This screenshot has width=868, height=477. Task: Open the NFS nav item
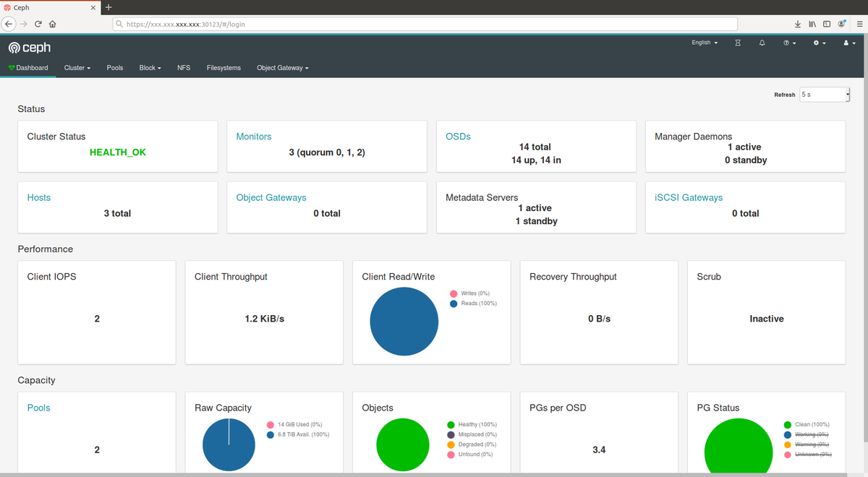point(184,68)
